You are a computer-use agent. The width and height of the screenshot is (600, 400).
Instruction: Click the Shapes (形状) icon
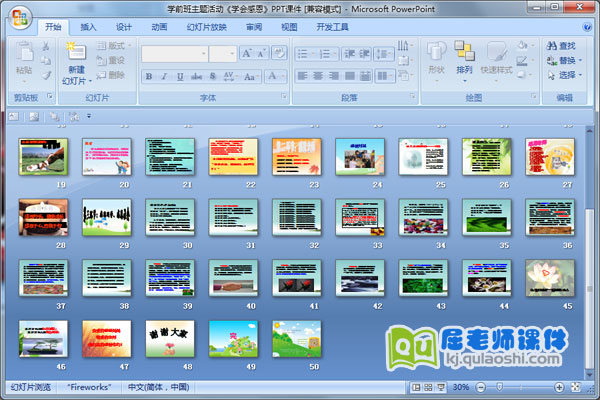[436, 53]
